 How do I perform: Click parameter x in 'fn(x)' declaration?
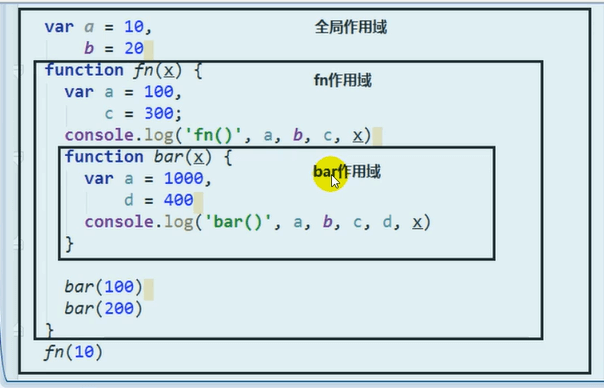(x=168, y=71)
